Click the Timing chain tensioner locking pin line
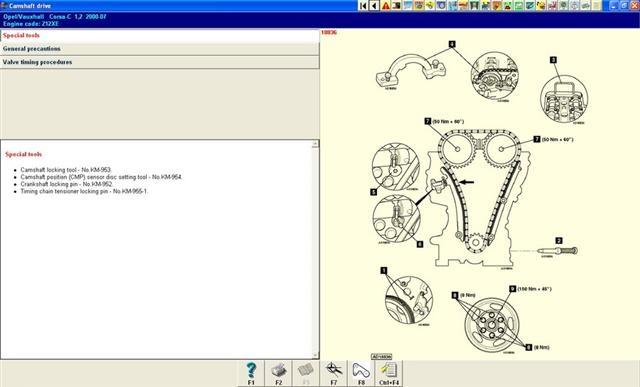The height and width of the screenshot is (387, 640). 84,191
